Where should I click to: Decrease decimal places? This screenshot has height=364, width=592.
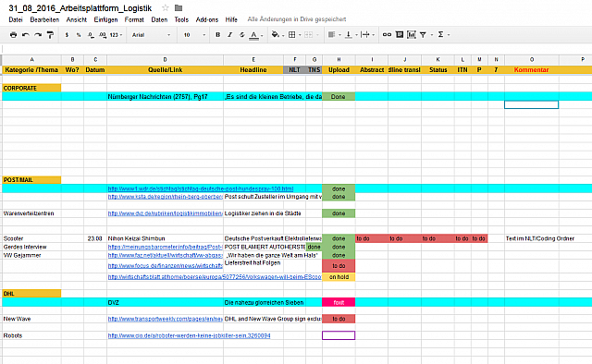coord(91,35)
